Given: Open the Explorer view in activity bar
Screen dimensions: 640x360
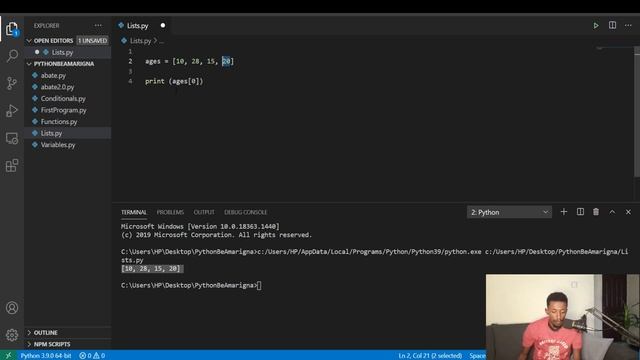Looking at the screenshot, I should [x=12, y=29].
